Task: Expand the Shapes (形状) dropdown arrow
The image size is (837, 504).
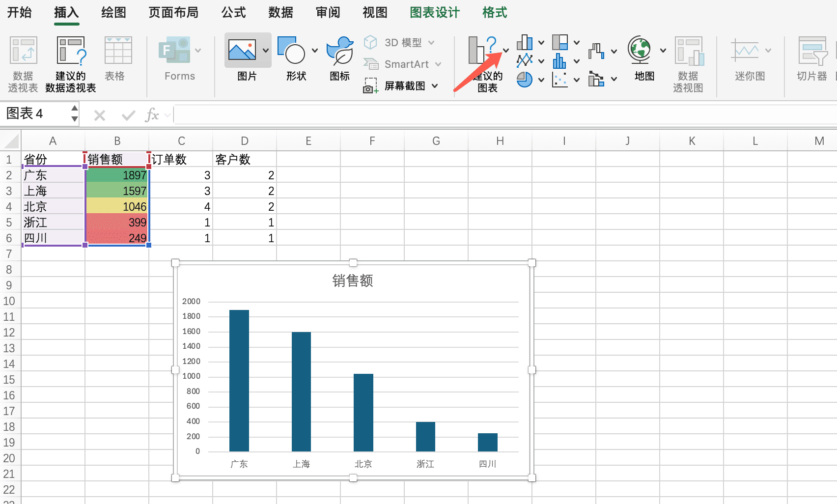Action: coord(315,51)
